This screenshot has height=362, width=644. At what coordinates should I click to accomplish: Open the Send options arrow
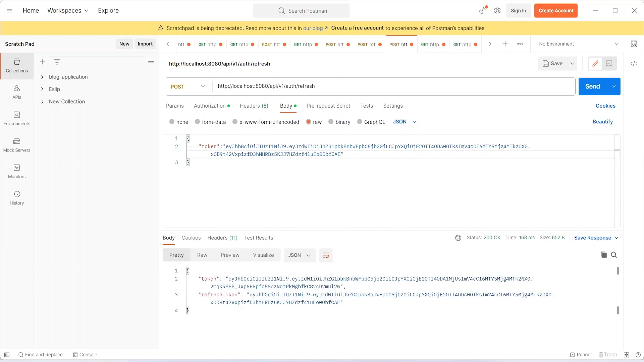[614, 86]
